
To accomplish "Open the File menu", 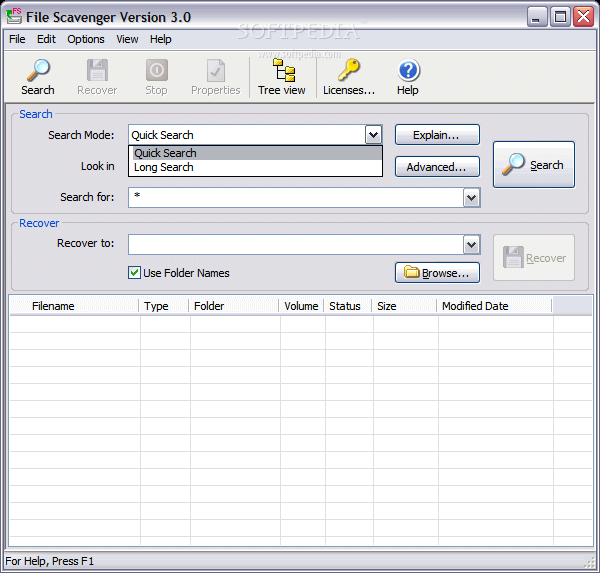I will 17,39.
